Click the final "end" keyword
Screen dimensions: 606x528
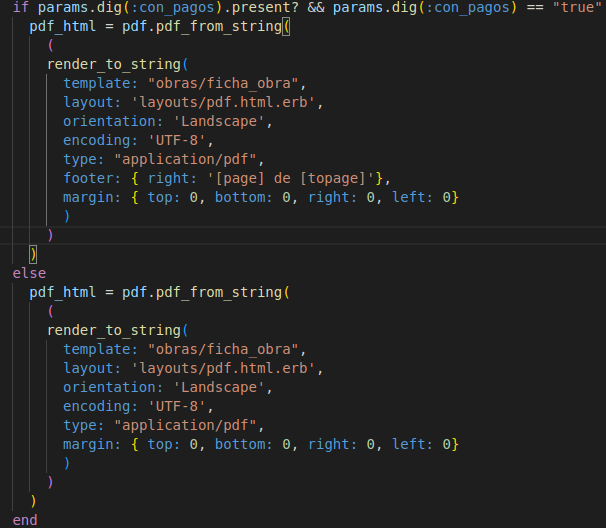click(x=25, y=520)
